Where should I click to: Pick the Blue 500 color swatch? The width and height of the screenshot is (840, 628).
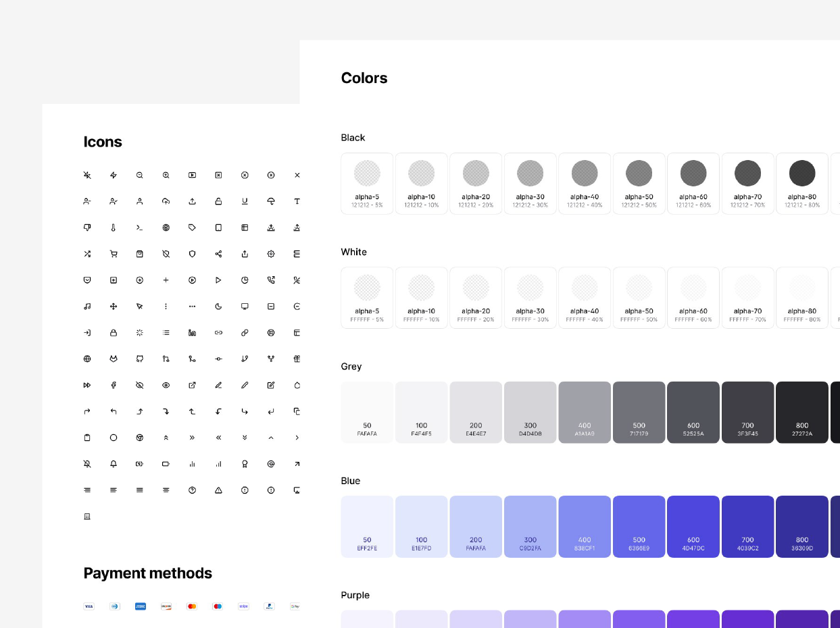tap(639, 527)
